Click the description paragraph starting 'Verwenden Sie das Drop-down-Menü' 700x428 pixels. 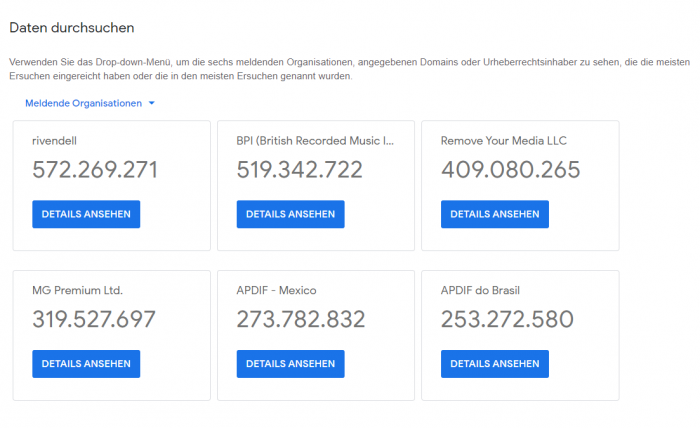(350, 69)
